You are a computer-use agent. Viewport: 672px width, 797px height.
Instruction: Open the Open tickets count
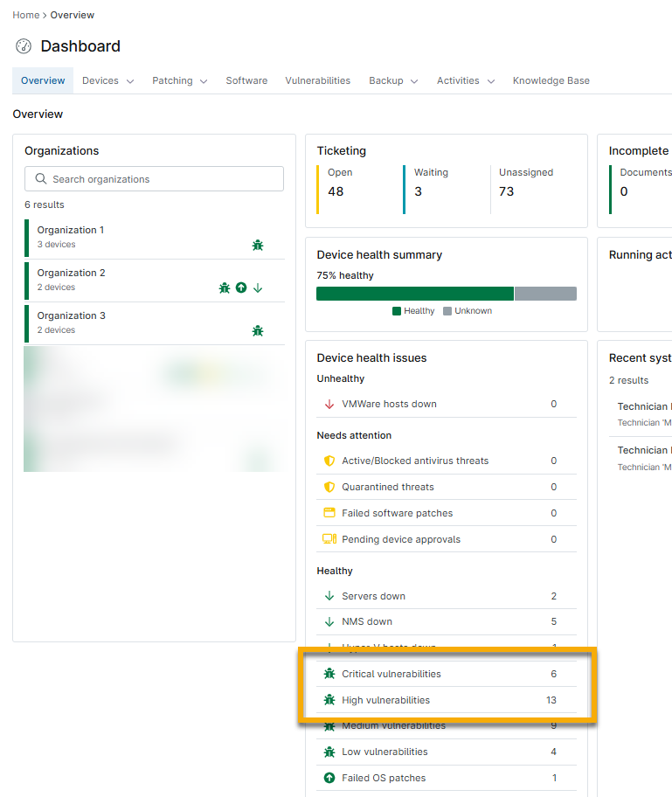336,191
